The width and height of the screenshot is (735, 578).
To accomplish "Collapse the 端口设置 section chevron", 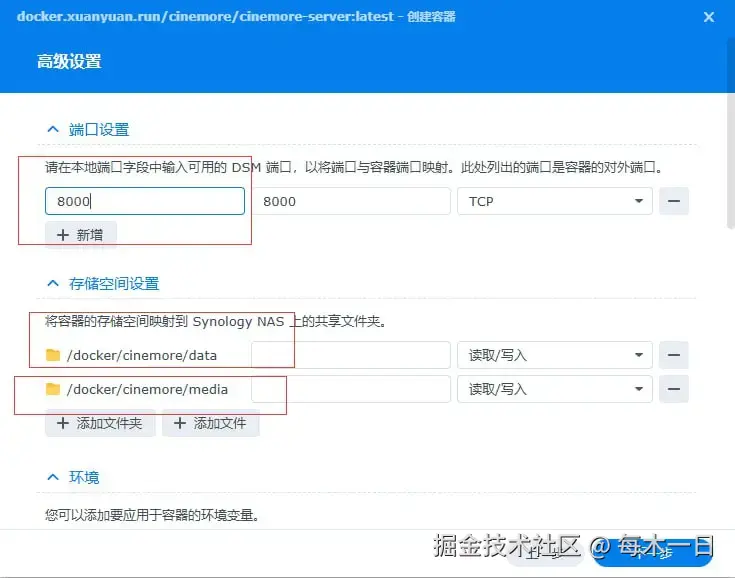I will coord(53,129).
